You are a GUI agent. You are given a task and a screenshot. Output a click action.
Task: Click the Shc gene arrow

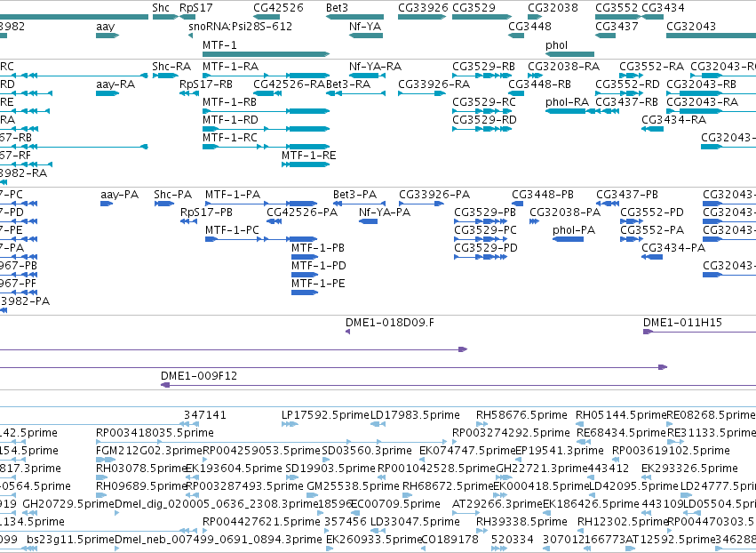[x=165, y=17]
